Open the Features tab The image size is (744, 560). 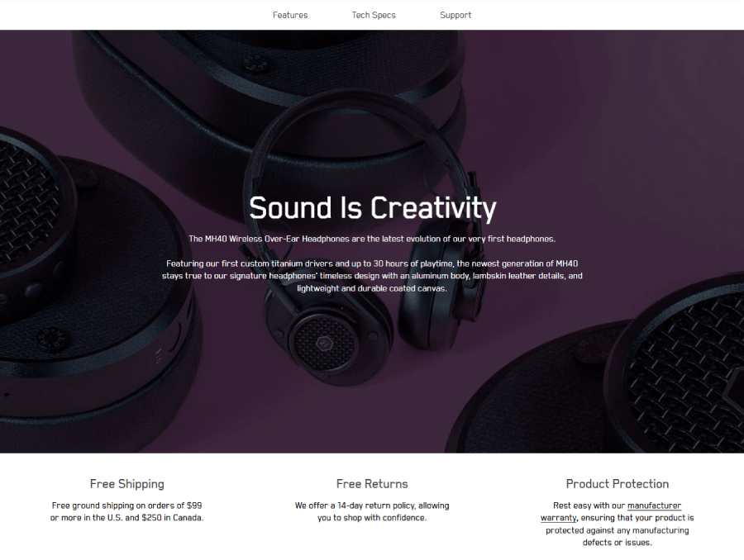[x=290, y=15]
